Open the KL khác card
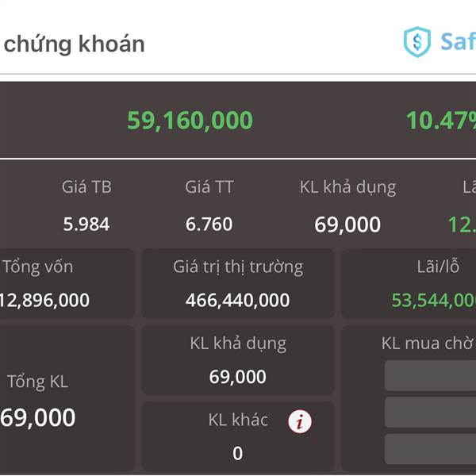 click(238, 436)
